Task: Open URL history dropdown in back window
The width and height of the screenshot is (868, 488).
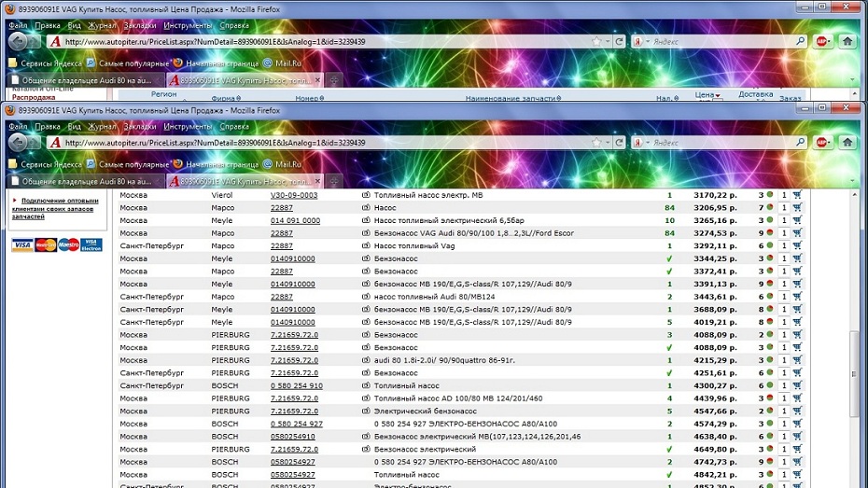Action: pyautogui.click(x=608, y=41)
